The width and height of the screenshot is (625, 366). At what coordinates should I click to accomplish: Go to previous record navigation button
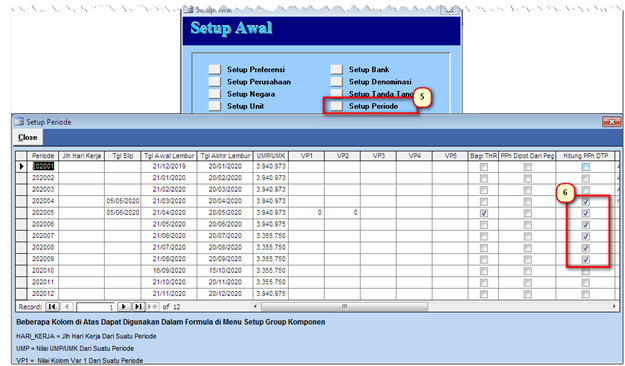click(x=67, y=307)
